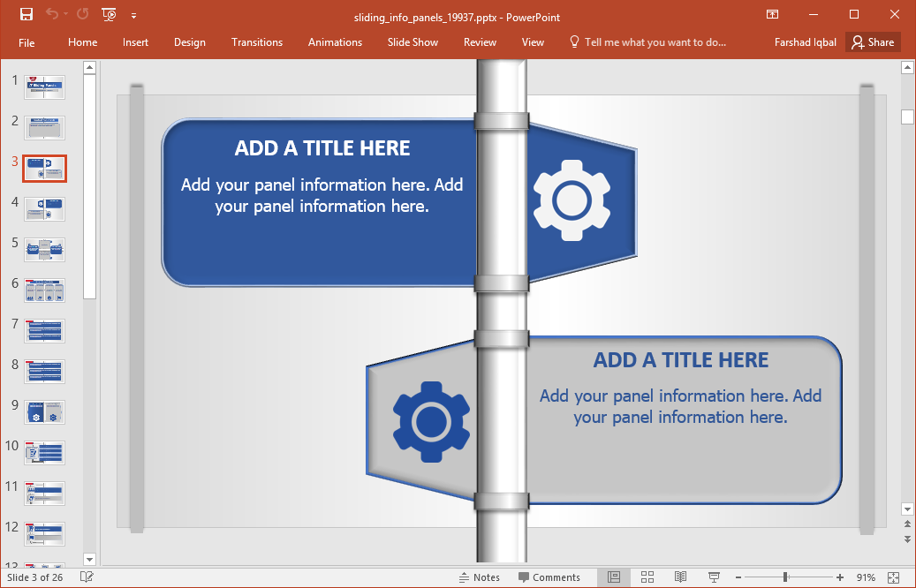Click the Start From Beginning slideshow icon
The height and width of the screenshot is (588, 916).
(108, 15)
